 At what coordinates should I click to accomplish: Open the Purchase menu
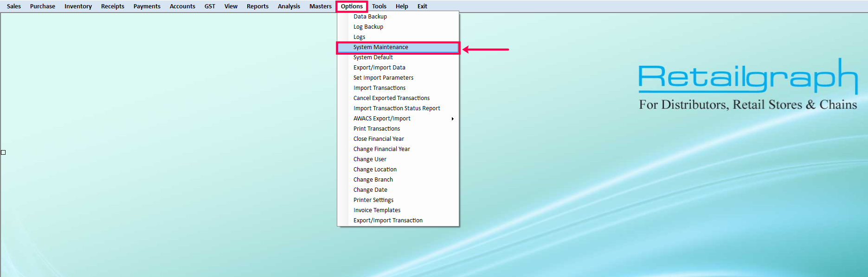tap(43, 6)
